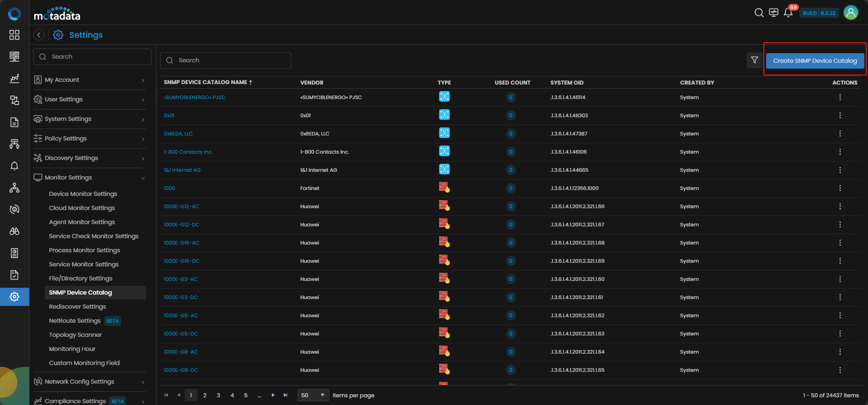Image resolution: width=868 pixels, height=405 pixels.
Task: Click the used count badge for 1000E-G3-AC
Action: pos(511,279)
